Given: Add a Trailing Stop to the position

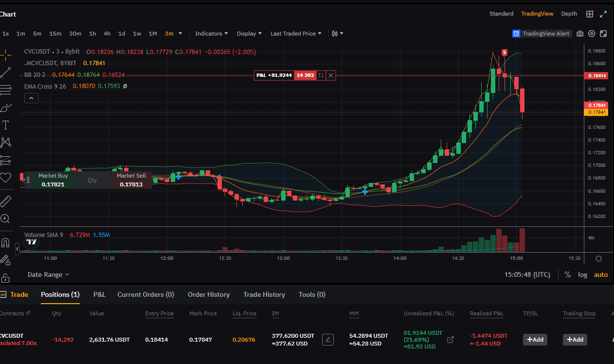Looking at the screenshot, I should (x=575, y=340).
